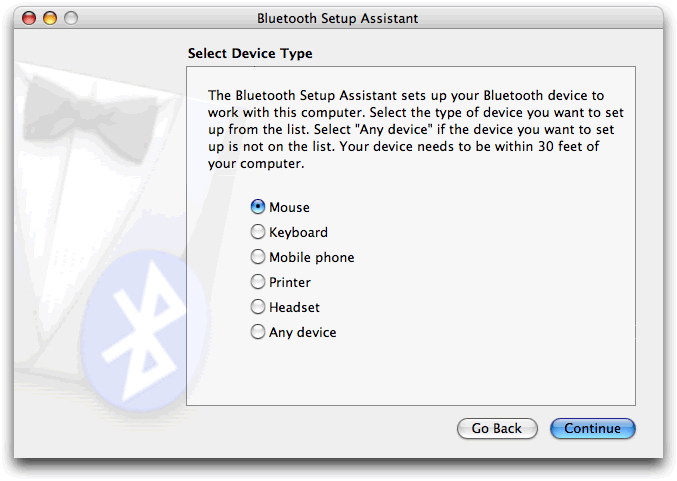
Task: Select the Any device option
Action: click(258, 332)
